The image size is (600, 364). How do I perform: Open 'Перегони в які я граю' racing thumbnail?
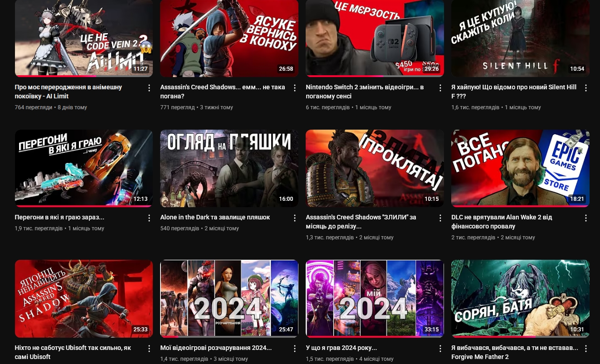tap(84, 169)
